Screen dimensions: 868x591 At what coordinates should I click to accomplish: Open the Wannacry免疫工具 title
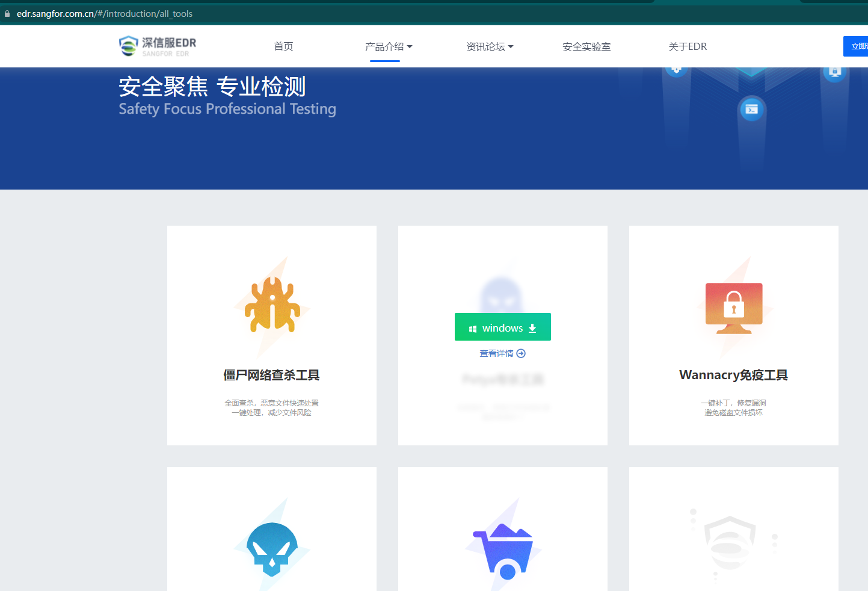pyautogui.click(x=734, y=375)
